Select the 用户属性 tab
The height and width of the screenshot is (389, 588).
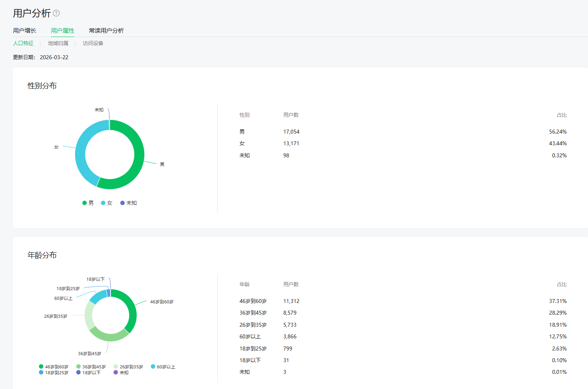tap(62, 30)
